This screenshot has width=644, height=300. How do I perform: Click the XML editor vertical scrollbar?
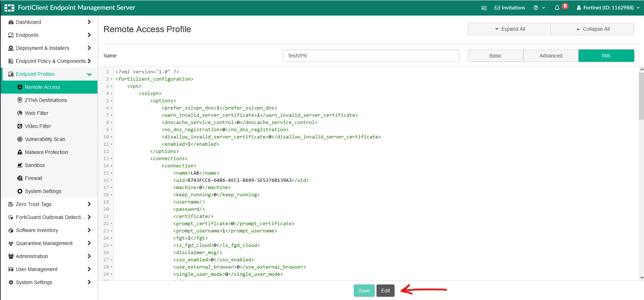[641, 96]
